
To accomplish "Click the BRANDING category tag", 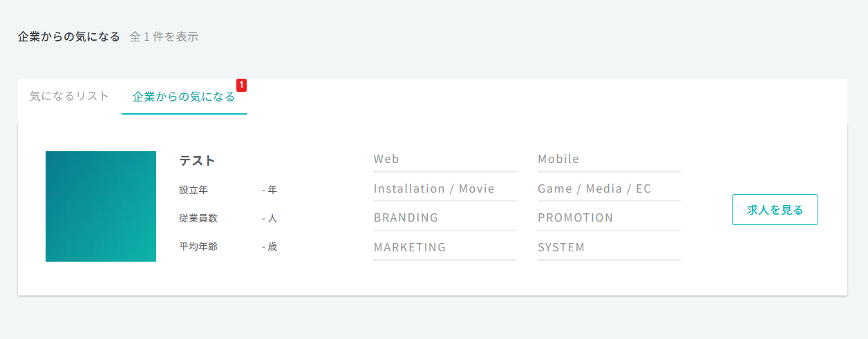I will click(406, 217).
